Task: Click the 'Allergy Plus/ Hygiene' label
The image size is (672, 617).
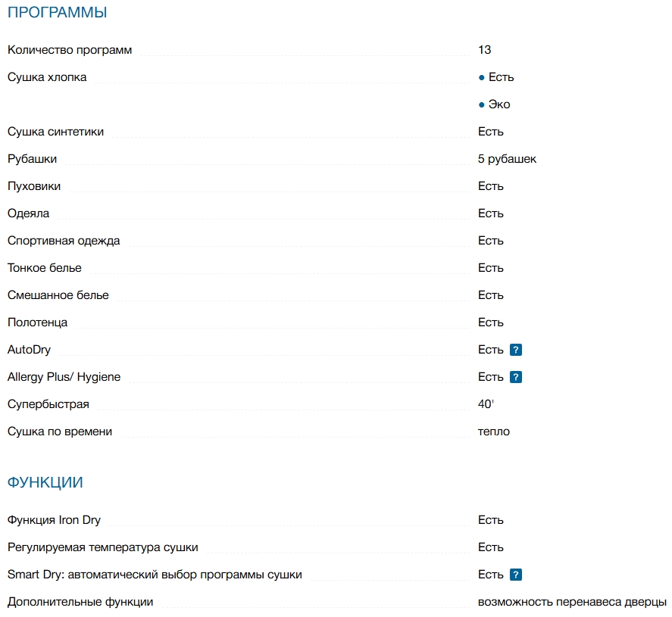Action: pos(64,377)
